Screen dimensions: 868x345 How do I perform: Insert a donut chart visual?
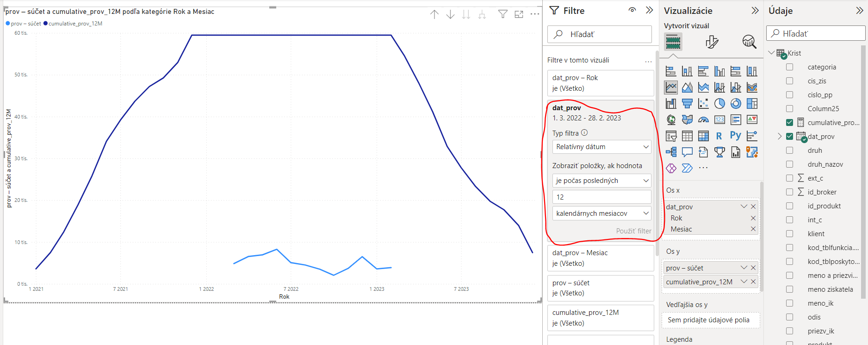click(x=736, y=103)
